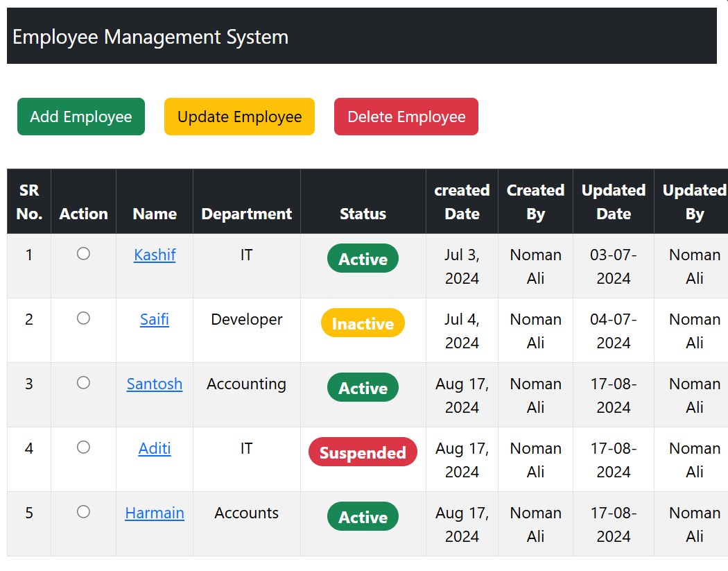This screenshot has width=728, height=571.
Task: Click the Status column header
Action: [363, 214]
